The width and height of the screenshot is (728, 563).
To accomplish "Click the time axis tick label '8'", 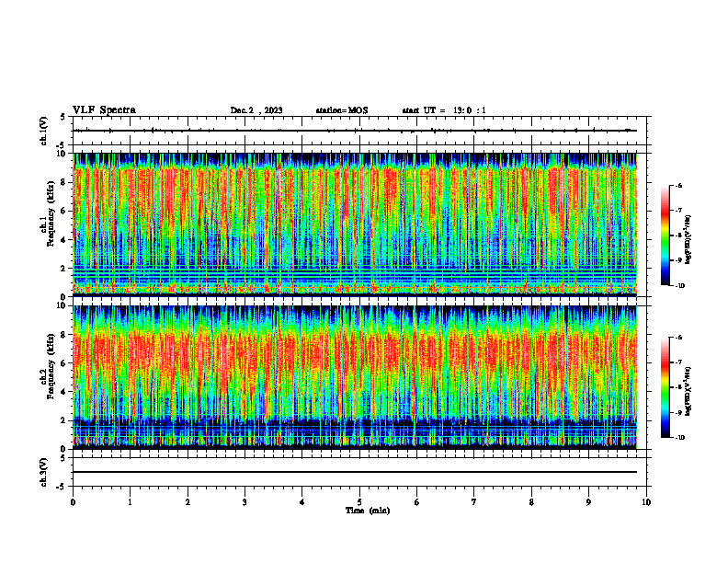I will pos(531,502).
